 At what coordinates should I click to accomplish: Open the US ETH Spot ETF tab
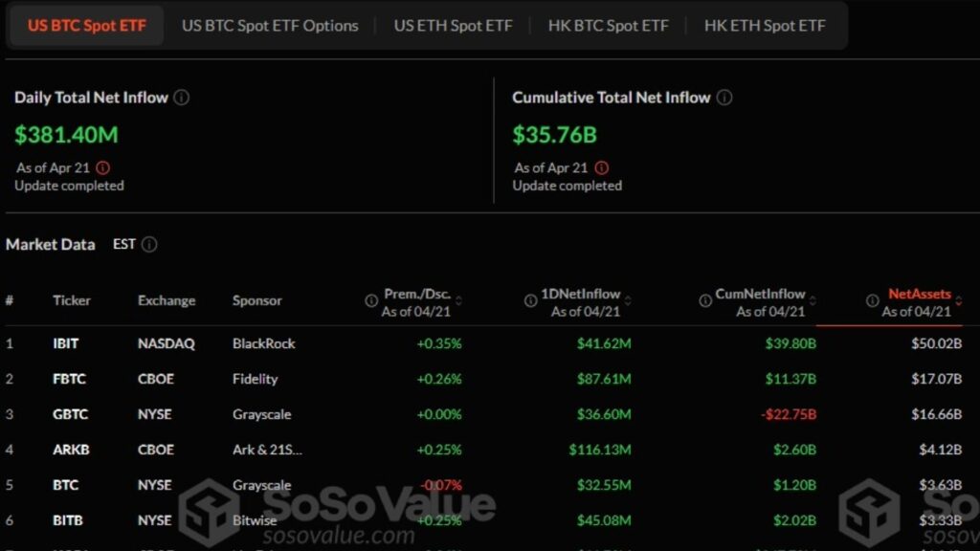pos(453,26)
